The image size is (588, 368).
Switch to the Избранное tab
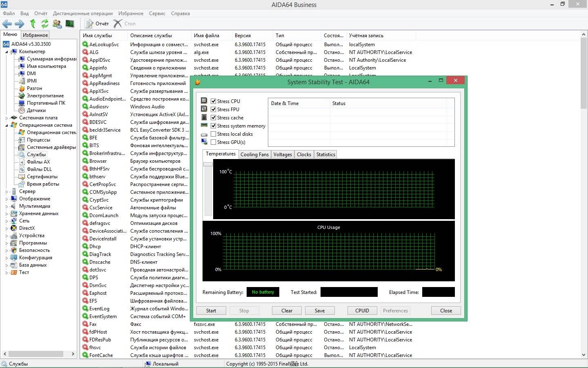coord(35,35)
